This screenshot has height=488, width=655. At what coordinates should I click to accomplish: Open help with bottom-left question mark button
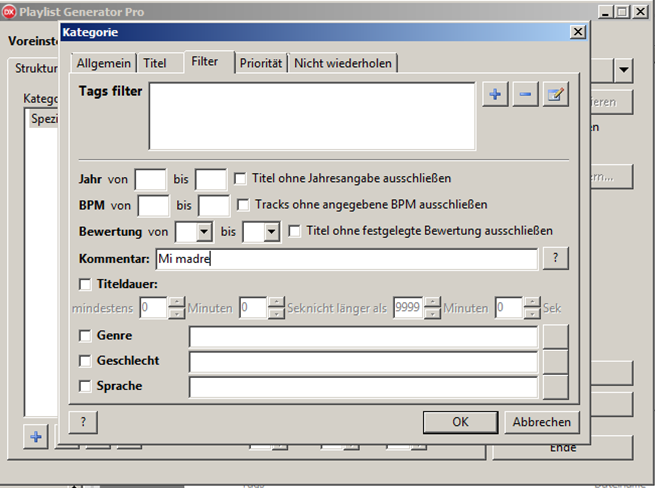pos(83,422)
